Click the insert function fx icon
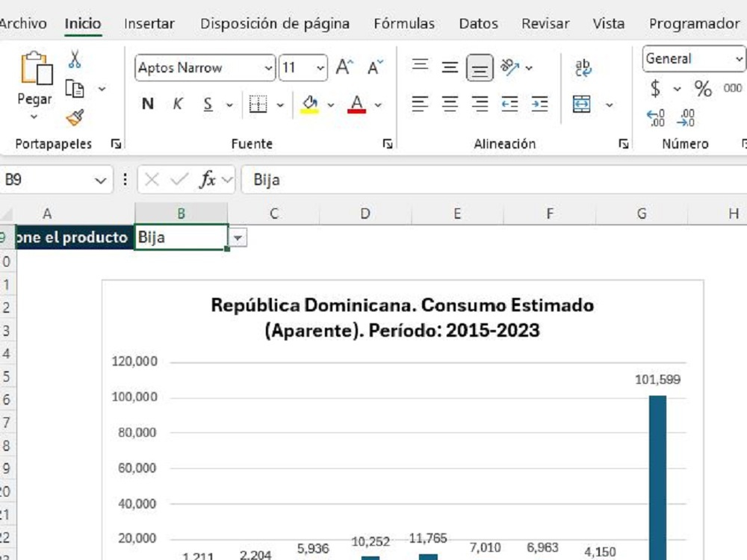 click(x=208, y=179)
